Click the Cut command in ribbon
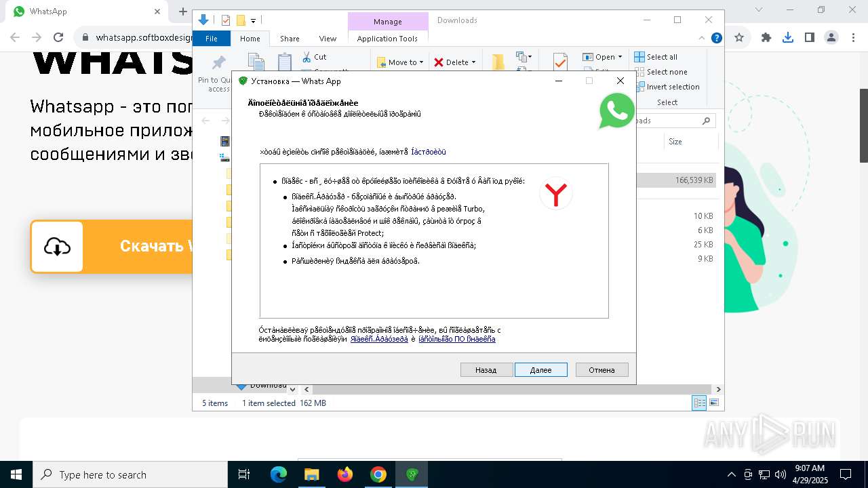The width and height of the screenshot is (868, 488). [x=314, y=57]
